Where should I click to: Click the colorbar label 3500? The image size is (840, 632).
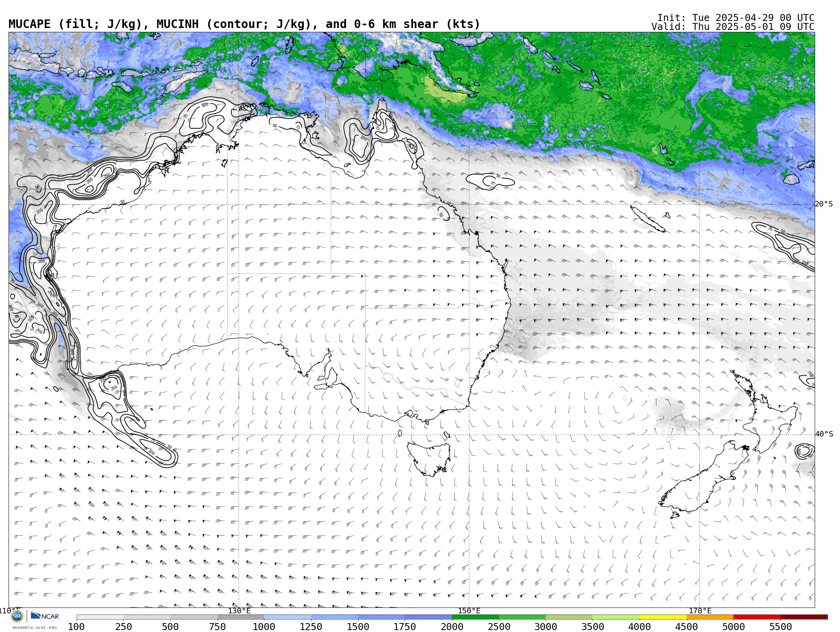[593, 627]
